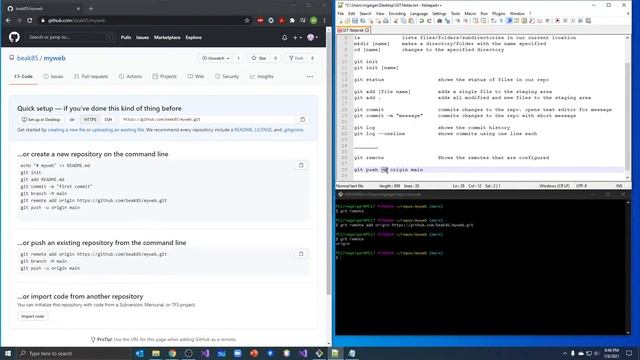Screen dimensions: 640x360
Task: Toggle Show all characters in Notepad++
Action: pyautogui.click(x=501, y=21)
